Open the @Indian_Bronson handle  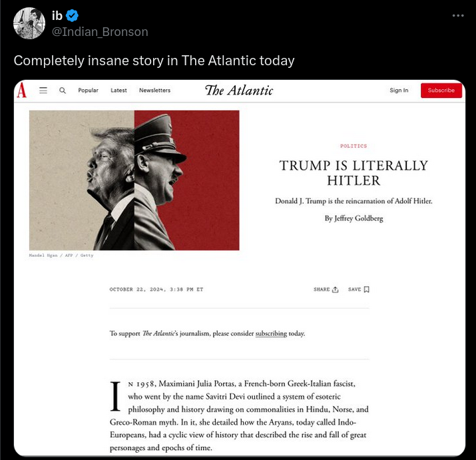[x=100, y=32]
